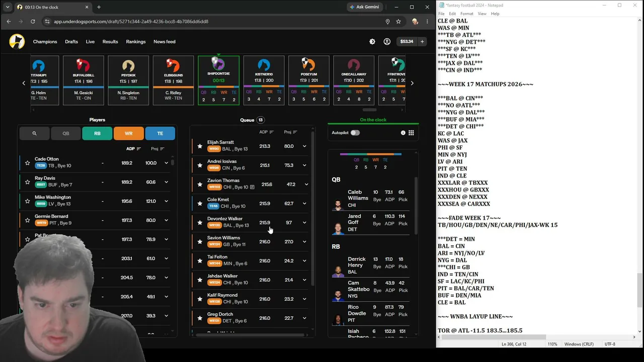Expand Jahdae Walker's queue details
The image size is (644, 362).
click(x=304, y=280)
